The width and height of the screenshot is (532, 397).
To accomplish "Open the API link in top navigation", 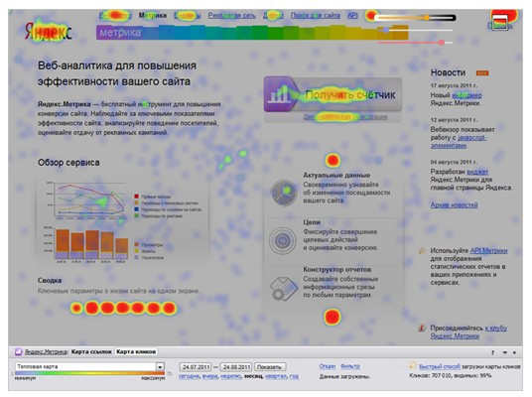I will 352,15.
